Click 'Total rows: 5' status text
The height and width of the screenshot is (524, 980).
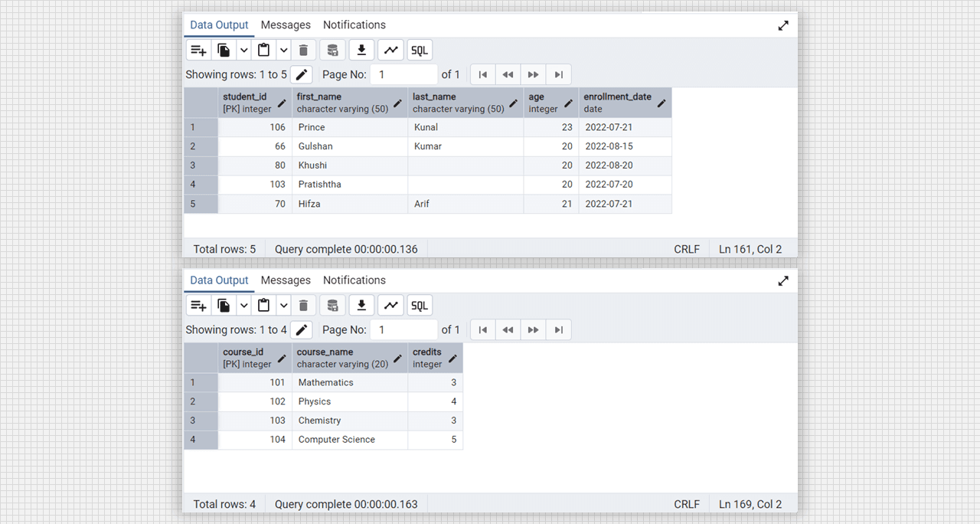224,249
